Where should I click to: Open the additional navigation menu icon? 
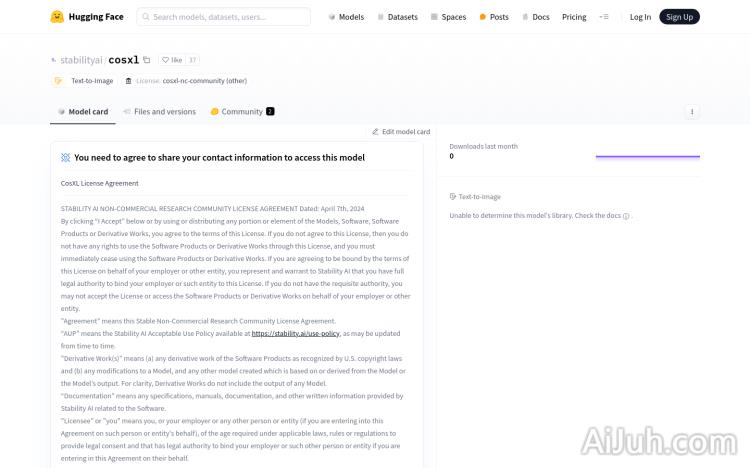(x=603, y=17)
